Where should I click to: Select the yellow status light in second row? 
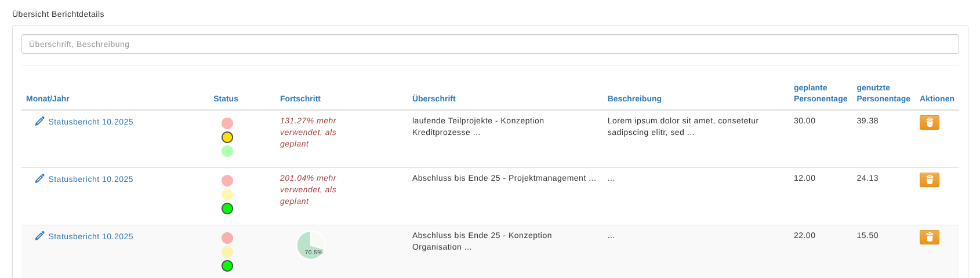(227, 195)
